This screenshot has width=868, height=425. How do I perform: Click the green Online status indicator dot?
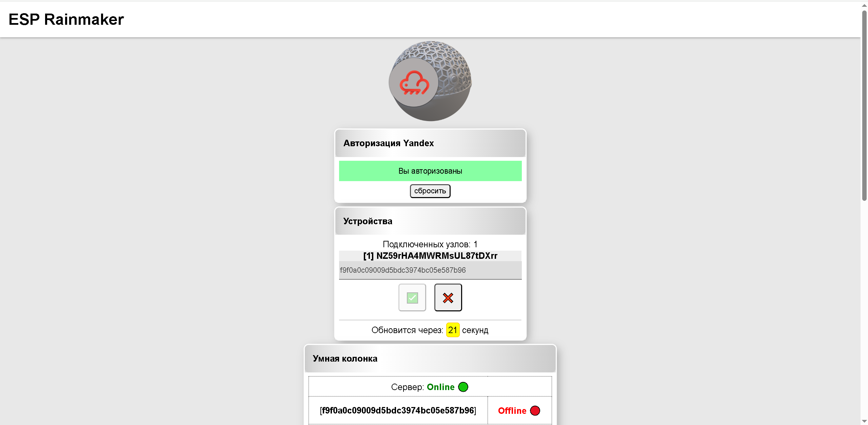(x=463, y=387)
